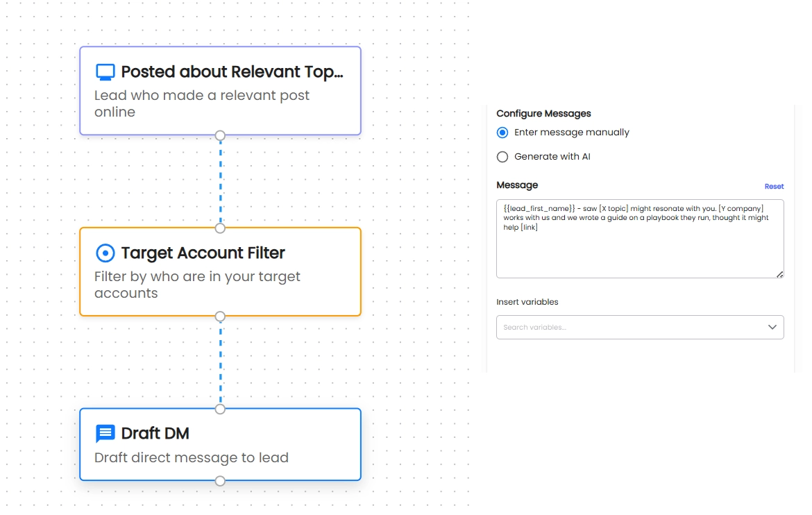
Task: Select the Posted about Relevant Topic node title
Action: coord(232,72)
